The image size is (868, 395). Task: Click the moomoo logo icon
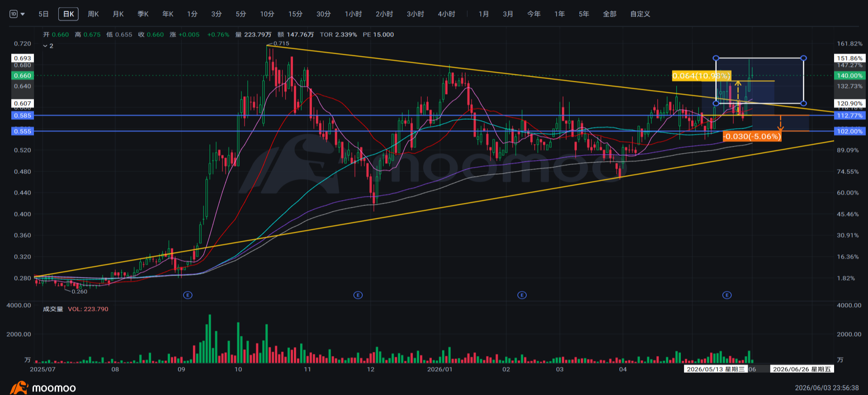tap(19, 388)
